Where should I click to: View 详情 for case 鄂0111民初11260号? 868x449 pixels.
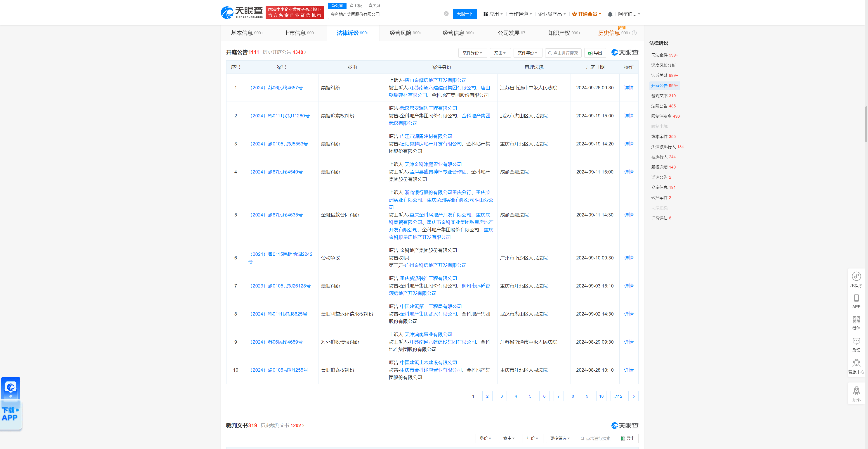(628, 116)
